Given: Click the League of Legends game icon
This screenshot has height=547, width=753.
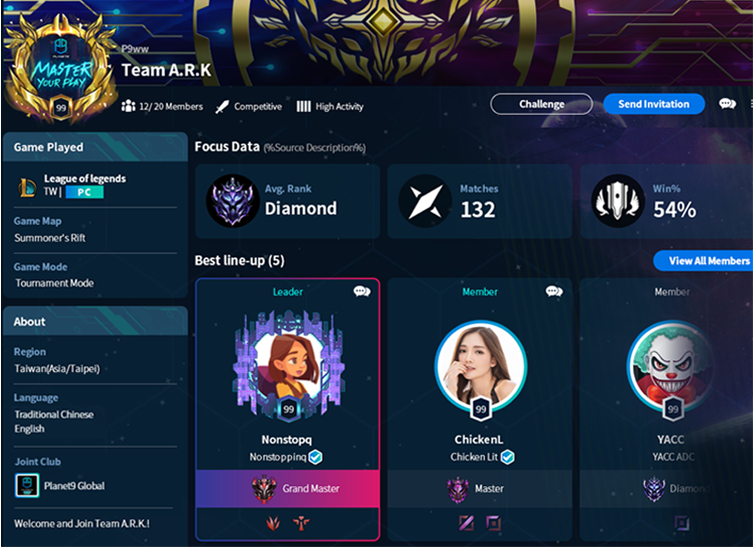Looking at the screenshot, I should click(x=27, y=186).
